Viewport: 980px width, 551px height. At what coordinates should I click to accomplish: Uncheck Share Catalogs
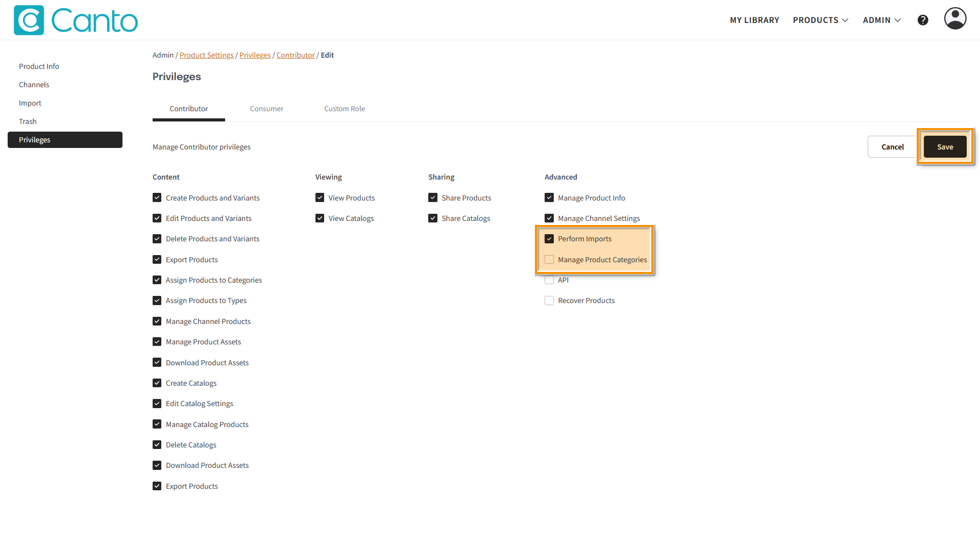coord(433,218)
